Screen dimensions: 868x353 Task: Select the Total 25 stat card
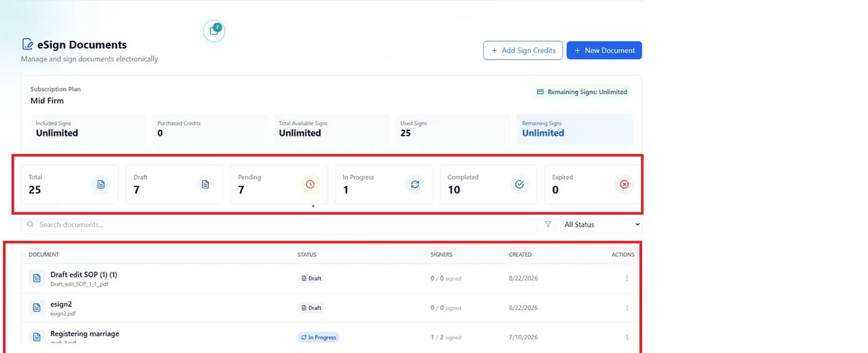[x=69, y=184]
